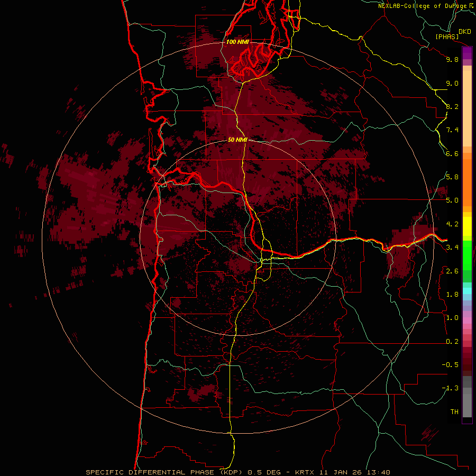This screenshot has width=476, height=476.
Task: Click the 2.6 value on color scale
Action: pyautogui.click(x=452, y=271)
